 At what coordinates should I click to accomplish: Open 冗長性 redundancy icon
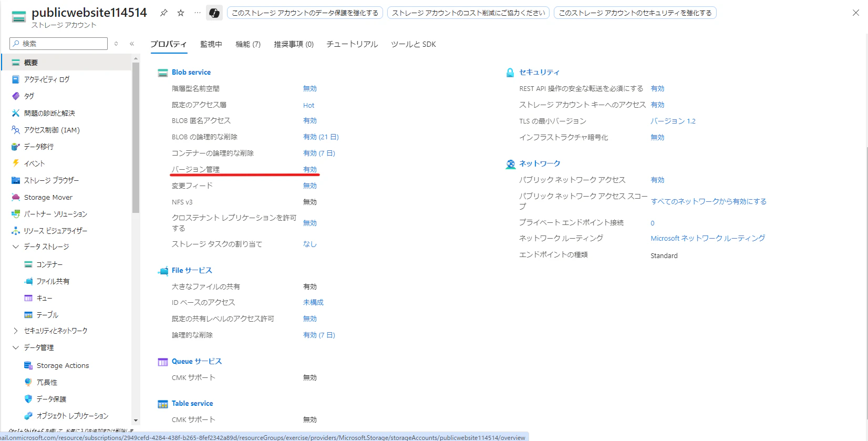tap(28, 382)
